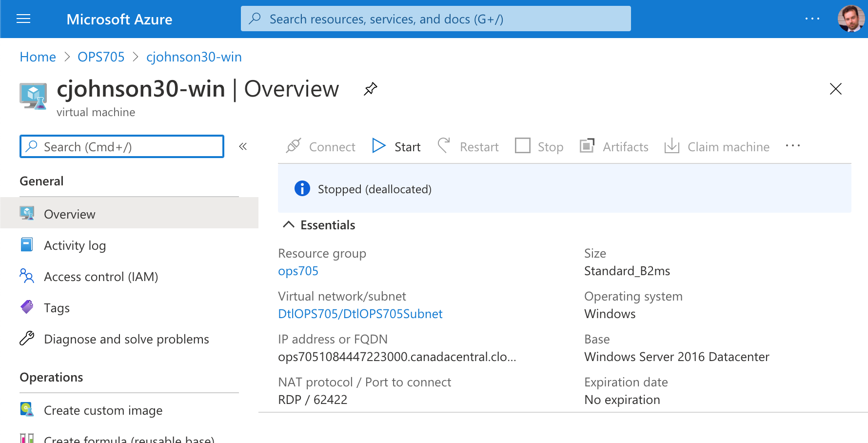Open the DtlOPS705/DtlOPS705Subnet virtual network
The width and height of the screenshot is (868, 443).
tap(360, 314)
